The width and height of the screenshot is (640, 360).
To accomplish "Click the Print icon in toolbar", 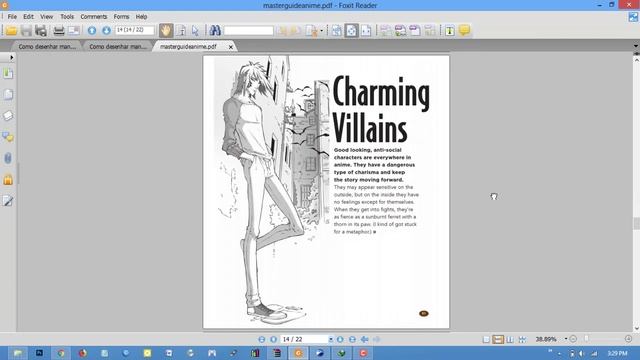I will (59, 31).
